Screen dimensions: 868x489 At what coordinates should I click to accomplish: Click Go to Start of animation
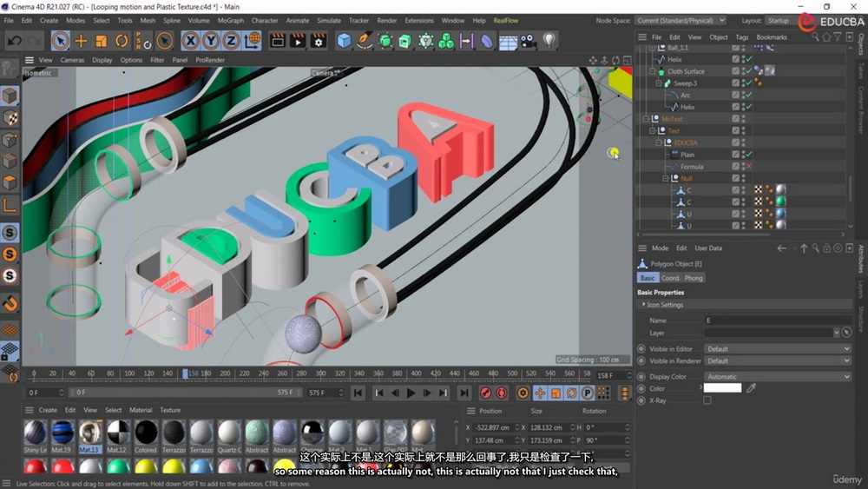point(358,393)
